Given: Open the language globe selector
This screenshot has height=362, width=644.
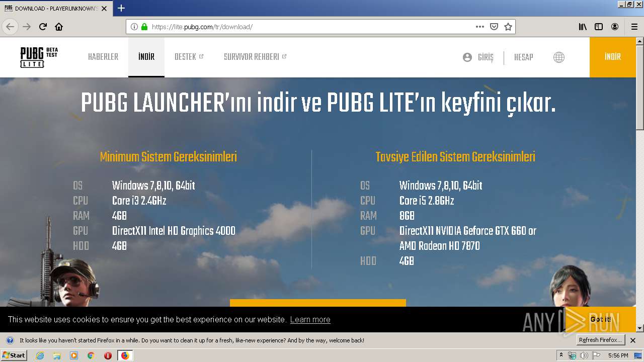Looking at the screenshot, I should click(559, 57).
